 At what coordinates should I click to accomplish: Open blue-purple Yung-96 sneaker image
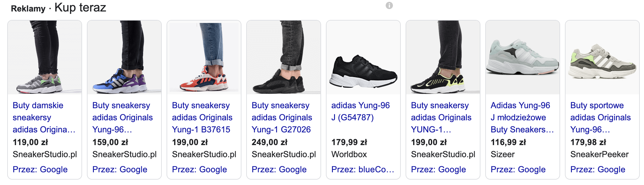[124, 57]
